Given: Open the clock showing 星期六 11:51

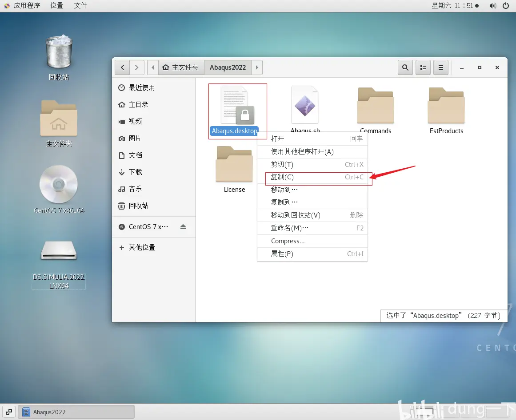Looking at the screenshot, I should (x=455, y=6).
